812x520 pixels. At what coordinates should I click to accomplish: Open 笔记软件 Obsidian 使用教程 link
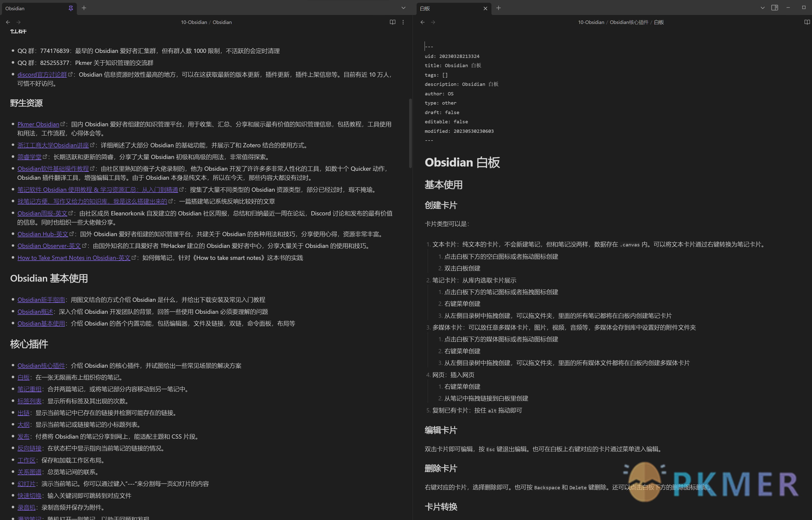[98, 190]
